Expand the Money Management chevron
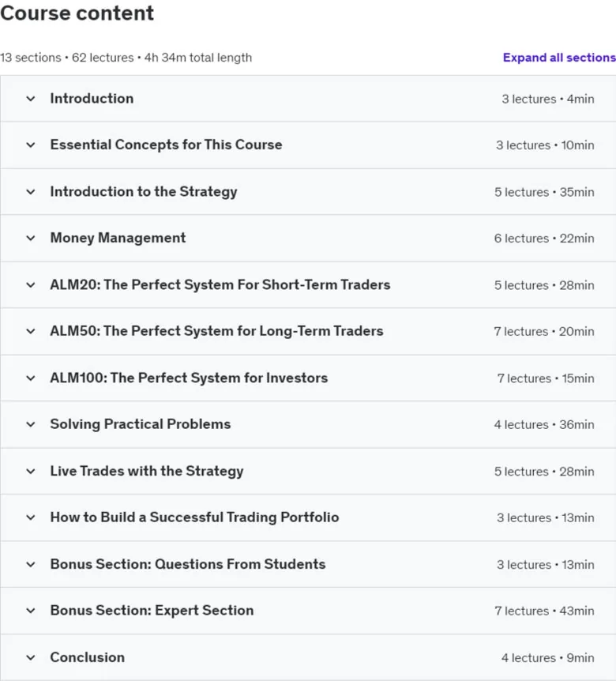 point(30,238)
